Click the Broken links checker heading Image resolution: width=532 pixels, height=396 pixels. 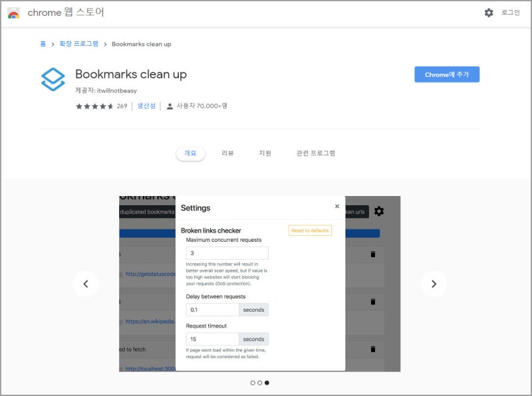(211, 231)
